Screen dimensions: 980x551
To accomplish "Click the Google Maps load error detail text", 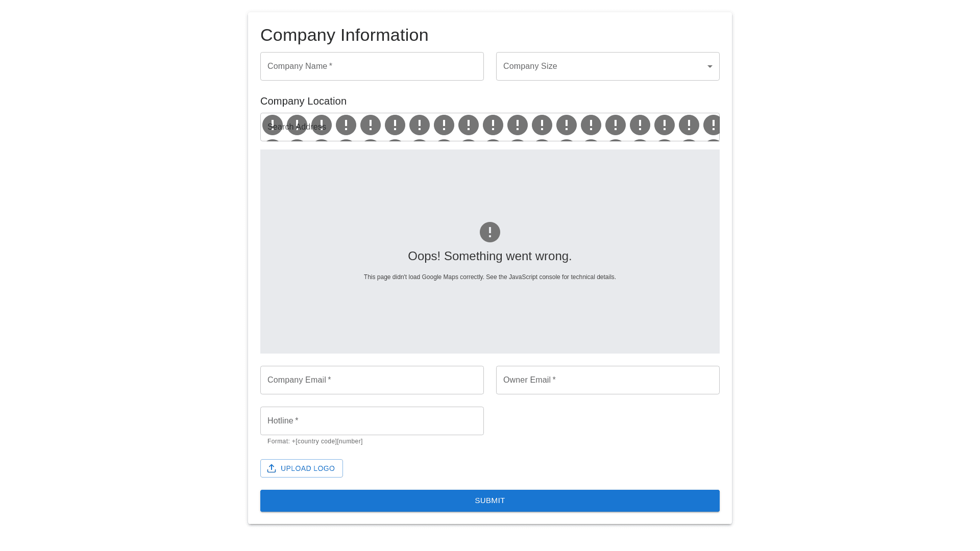I will pyautogui.click(x=489, y=277).
